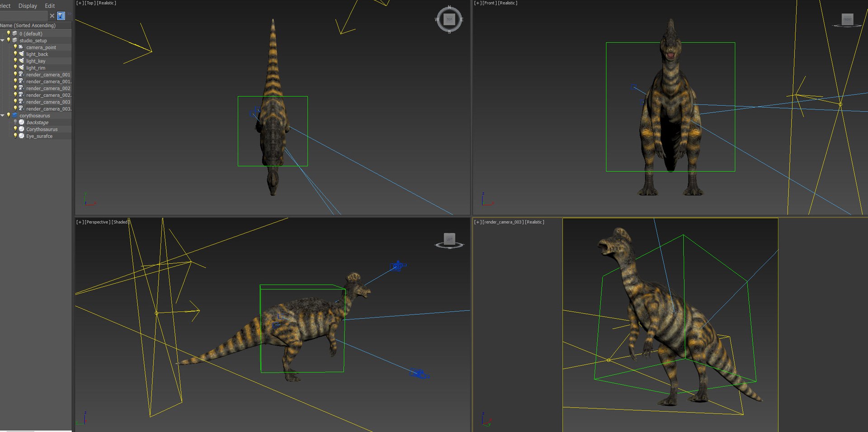Show the backstage object via its dimmed bulb

[15, 122]
